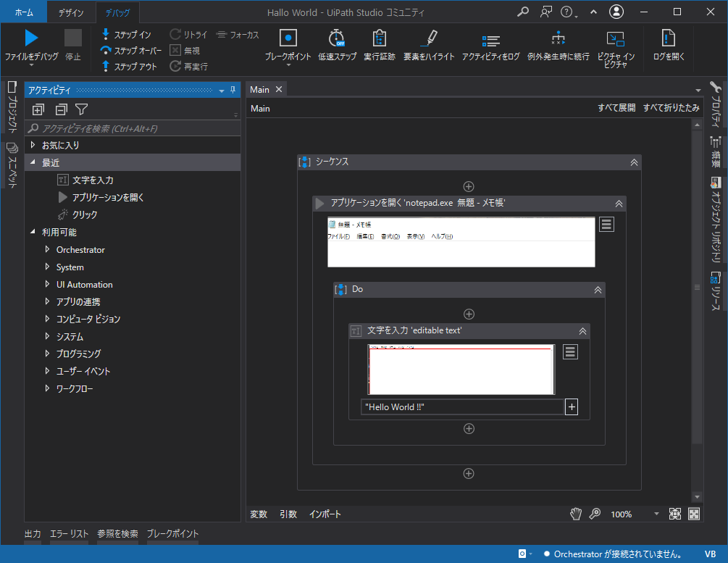Click the Debug File play icon
The height and width of the screenshot is (563, 728).
pyautogui.click(x=31, y=38)
